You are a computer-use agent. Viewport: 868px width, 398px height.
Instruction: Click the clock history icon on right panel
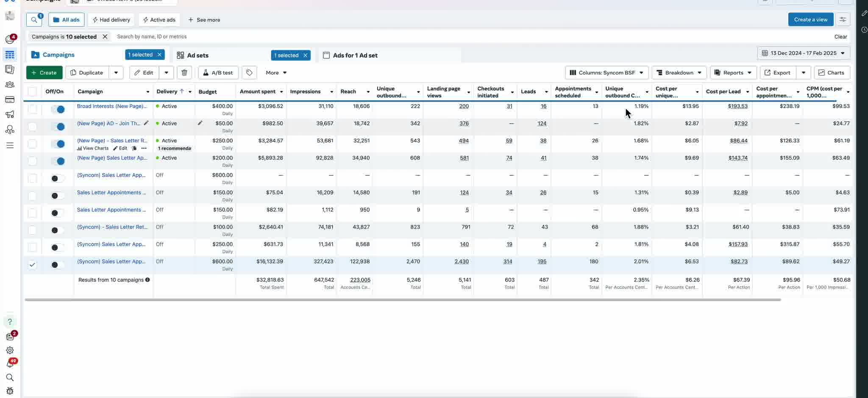click(x=864, y=30)
